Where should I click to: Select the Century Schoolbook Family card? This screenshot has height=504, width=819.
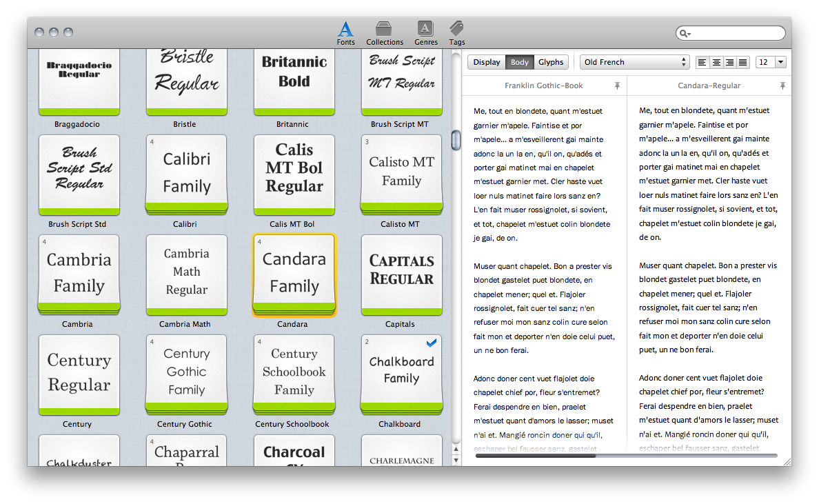click(x=294, y=375)
